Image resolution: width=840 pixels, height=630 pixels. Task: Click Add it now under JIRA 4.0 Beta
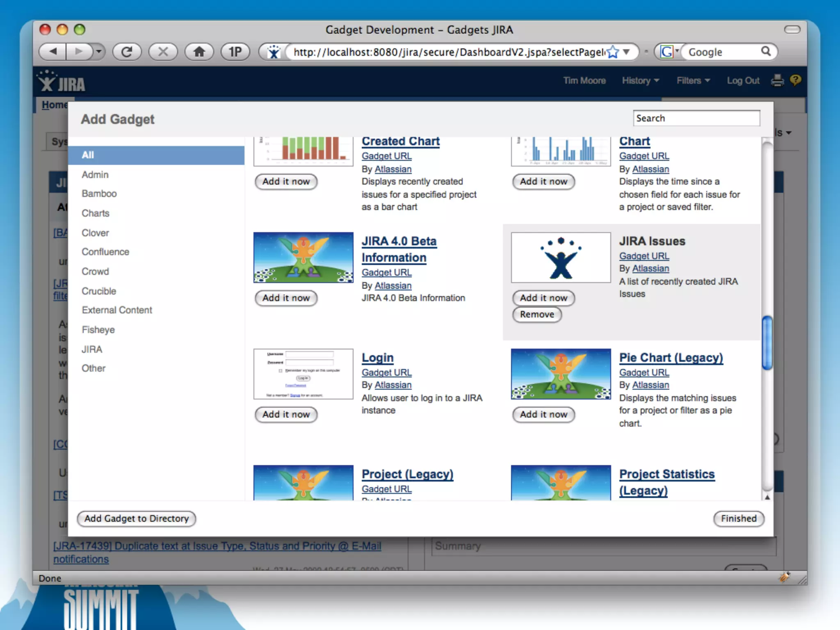click(x=286, y=298)
